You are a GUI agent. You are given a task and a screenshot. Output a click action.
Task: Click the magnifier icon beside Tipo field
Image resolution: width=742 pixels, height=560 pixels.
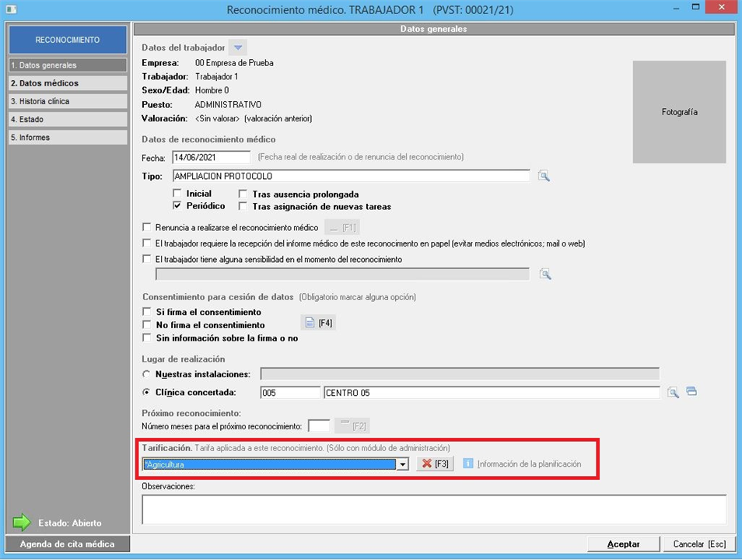(544, 177)
